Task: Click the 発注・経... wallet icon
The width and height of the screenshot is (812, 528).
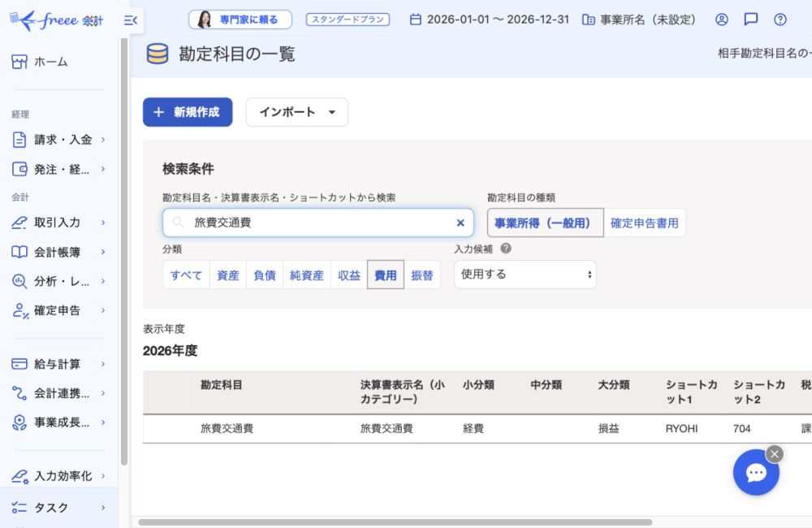Action: [x=19, y=169]
